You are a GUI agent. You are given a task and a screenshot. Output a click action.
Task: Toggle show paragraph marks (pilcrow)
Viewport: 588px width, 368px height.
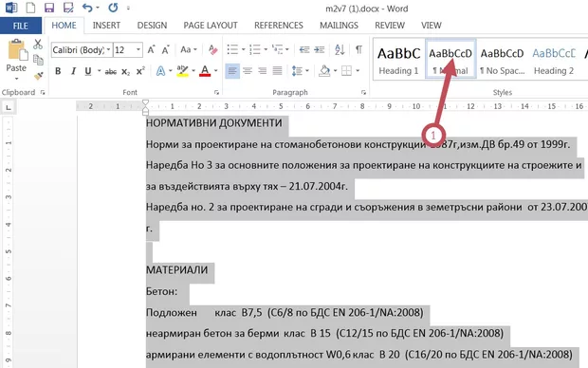point(358,49)
